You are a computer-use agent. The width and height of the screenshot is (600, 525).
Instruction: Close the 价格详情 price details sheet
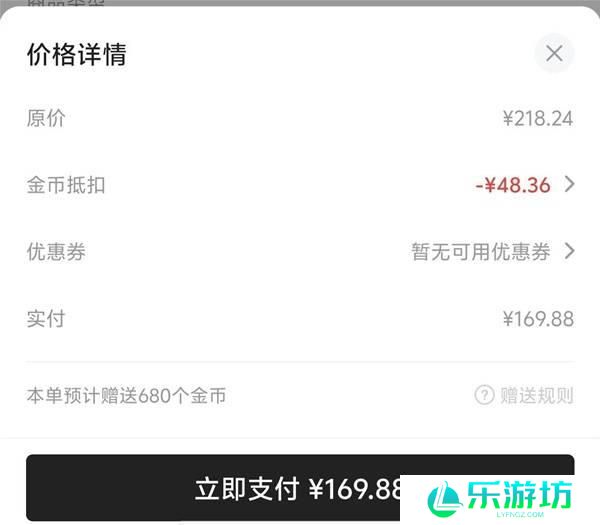click(x=554, y=53)
